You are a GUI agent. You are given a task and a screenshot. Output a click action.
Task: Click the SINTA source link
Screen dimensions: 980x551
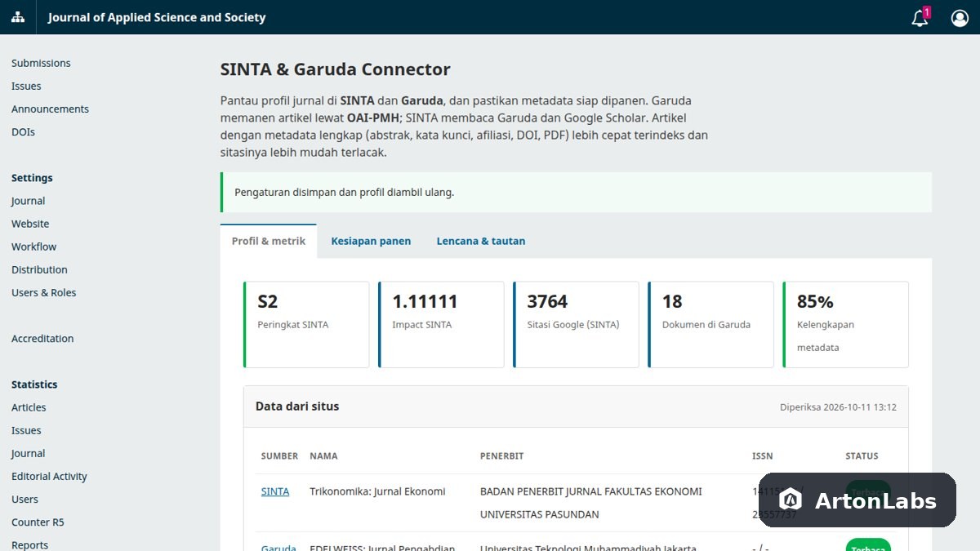tap(275, 491)
